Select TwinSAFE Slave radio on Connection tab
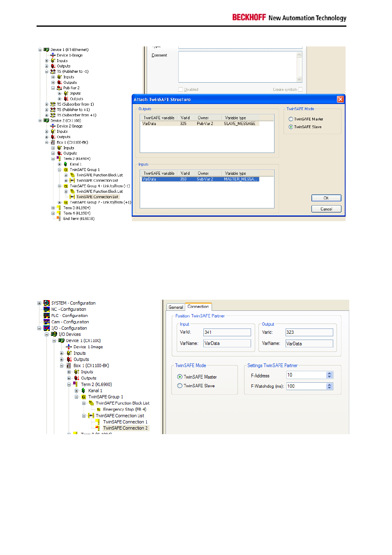 click(180, 386)
